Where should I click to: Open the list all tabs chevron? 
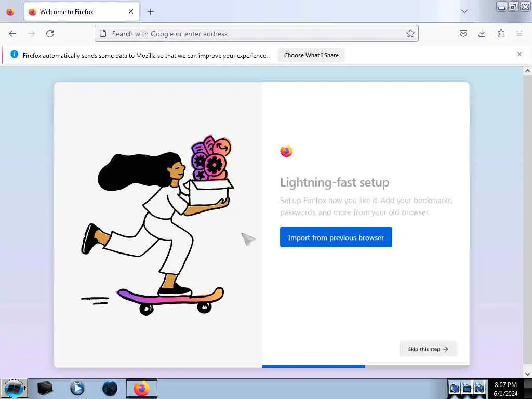tap(464, 11)
